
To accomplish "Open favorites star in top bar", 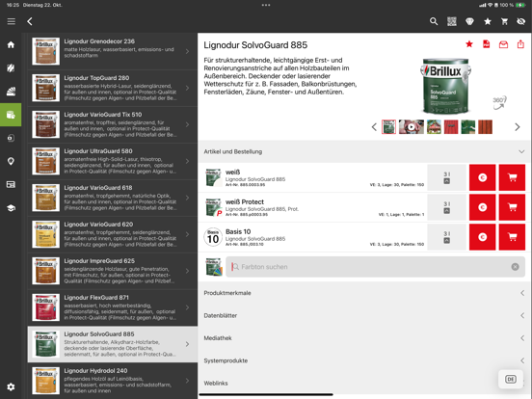I will click(488, 21).
